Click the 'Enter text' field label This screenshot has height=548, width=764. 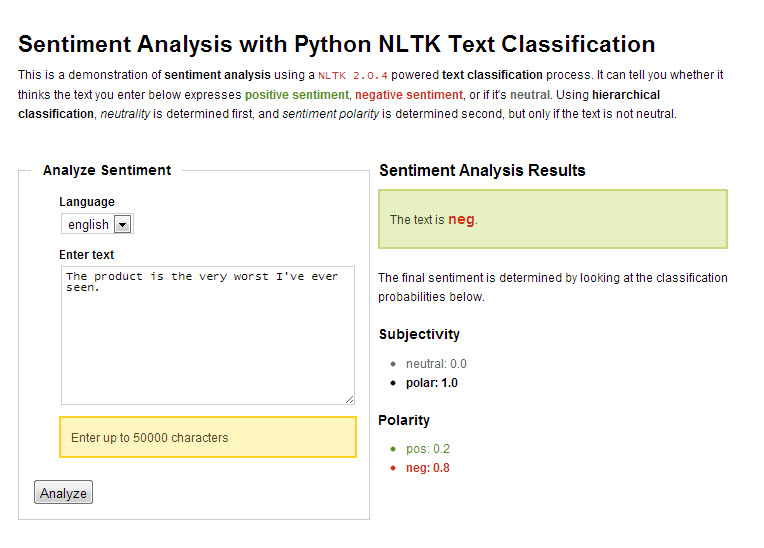(x=87, y=255)
